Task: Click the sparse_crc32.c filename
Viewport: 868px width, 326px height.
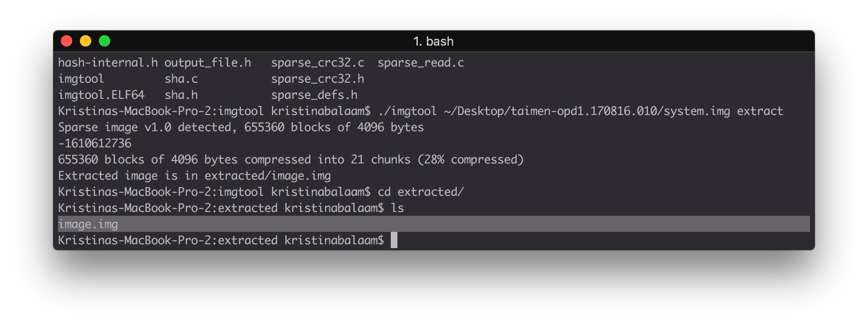Action: [x=318, y=63]
